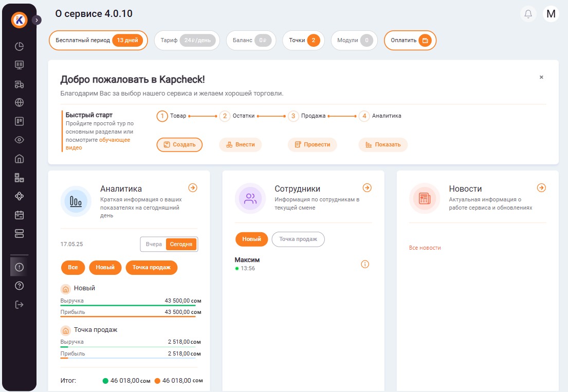Open the delivery truck sidebar icon
Viewport: 568px width, 392px height.
coord(20,84)
